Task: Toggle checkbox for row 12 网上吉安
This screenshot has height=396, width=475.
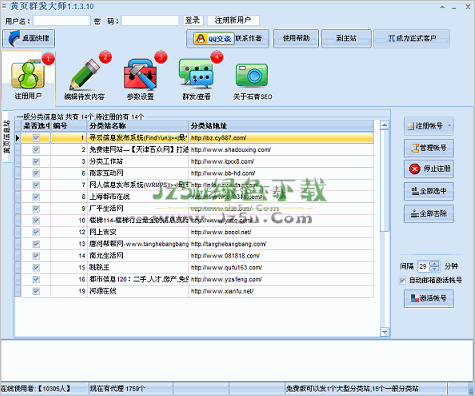Action: pyautogui.click(x=36, y=232)
